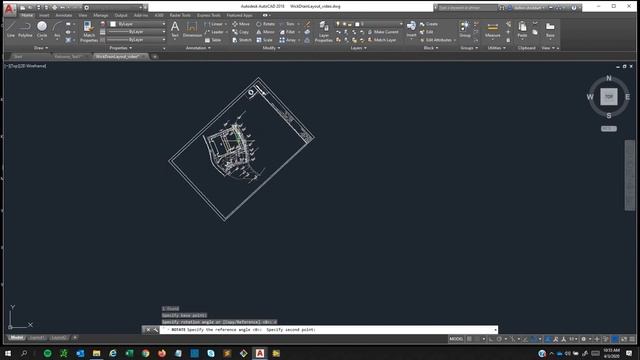Expand the Annotation panel
The height and width of the screenshot is (360, 640).
click(x=198, y=48)
